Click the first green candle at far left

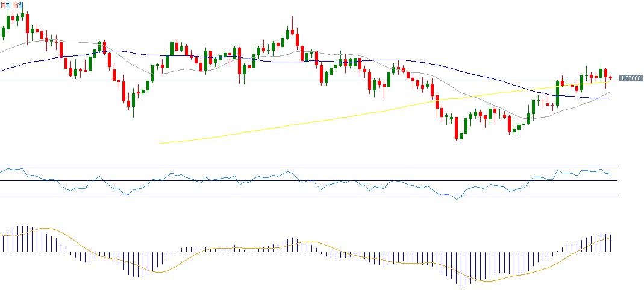click(3, 31)
